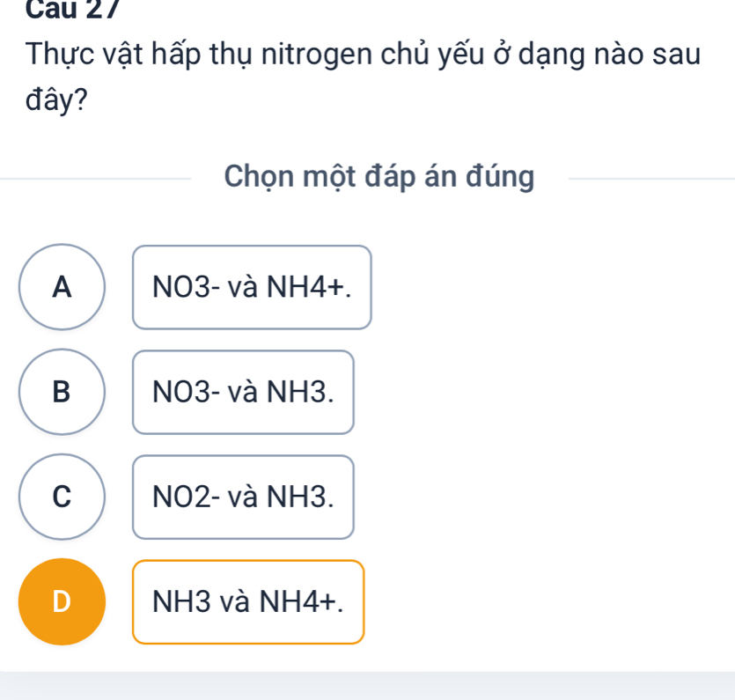Click the orange highlighted D circle

[x=62, y=601]
